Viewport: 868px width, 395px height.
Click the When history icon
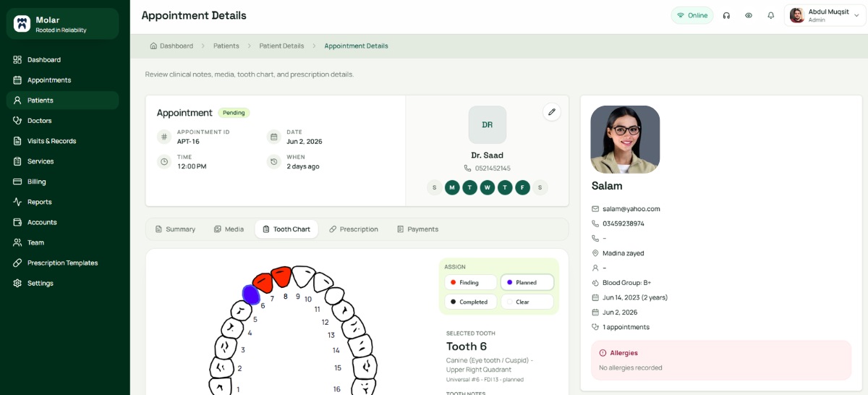click(273, 161)
